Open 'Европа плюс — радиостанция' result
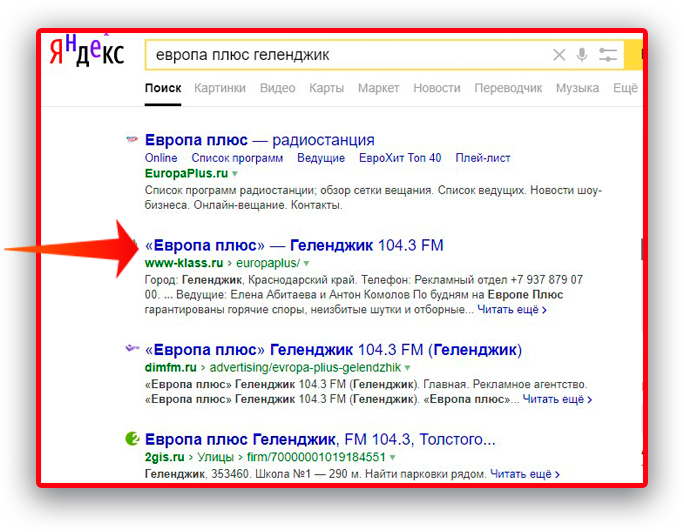The height and width of the screenshot is (532, 684). (260, 140)
